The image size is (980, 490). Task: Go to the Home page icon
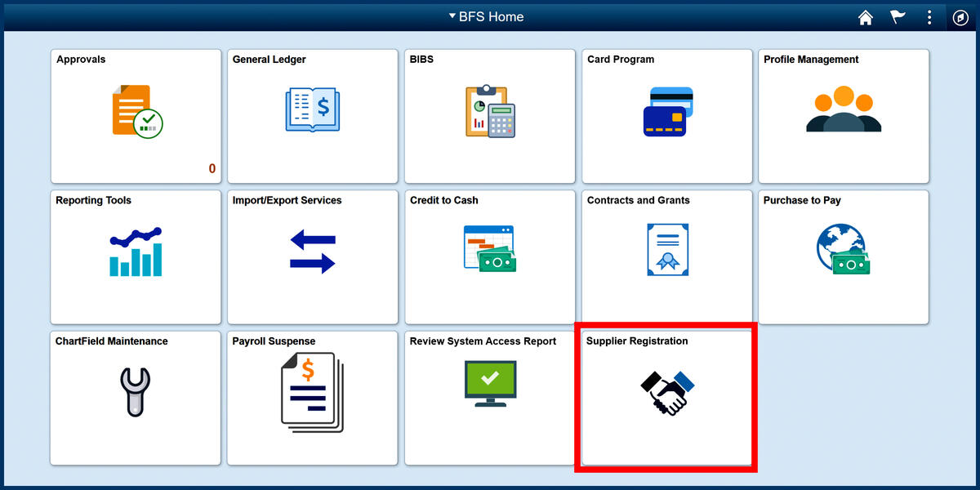[866, 17]
